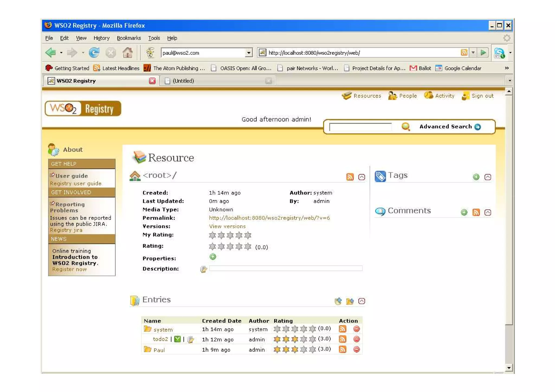
Task: Click Register now link
Action: (x=69, y=269)
